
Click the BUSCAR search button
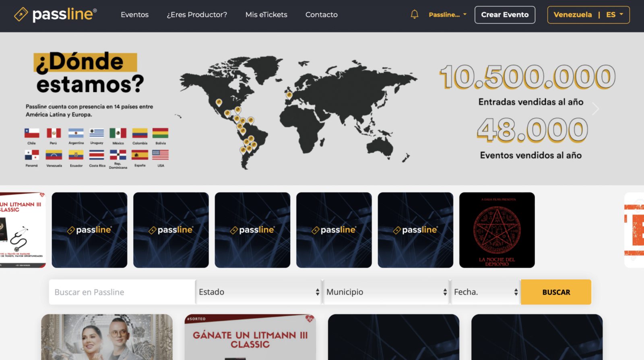[556, 292]
